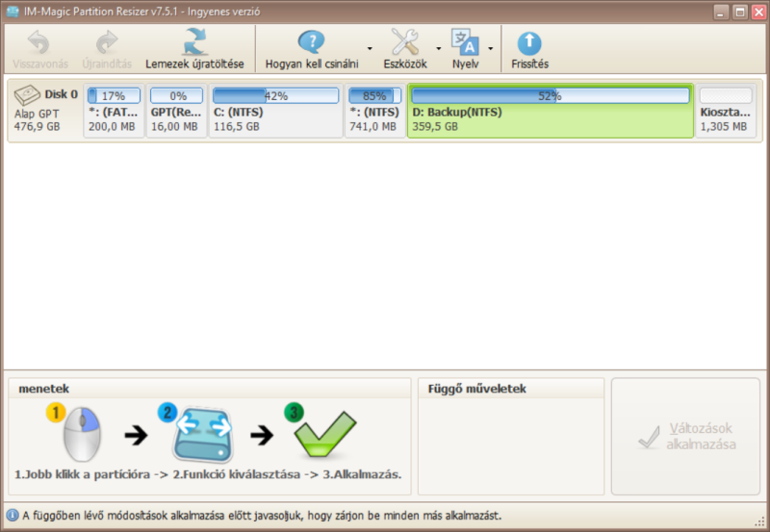Select the 741,0 MB NTFS partition

(x=374, y=111)
